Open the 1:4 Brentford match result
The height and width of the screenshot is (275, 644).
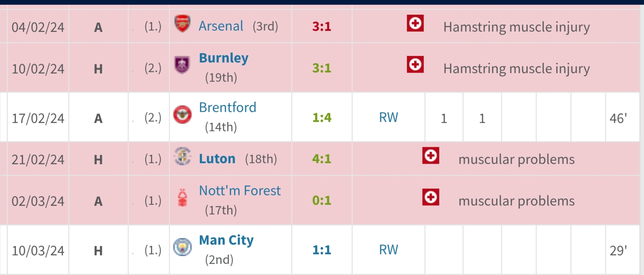tap(321, 118)
